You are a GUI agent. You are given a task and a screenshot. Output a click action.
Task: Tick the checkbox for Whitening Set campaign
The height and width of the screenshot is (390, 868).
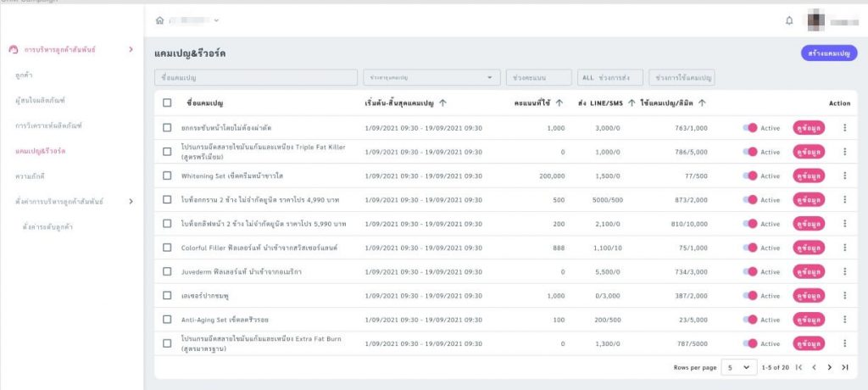coord(167,175)
